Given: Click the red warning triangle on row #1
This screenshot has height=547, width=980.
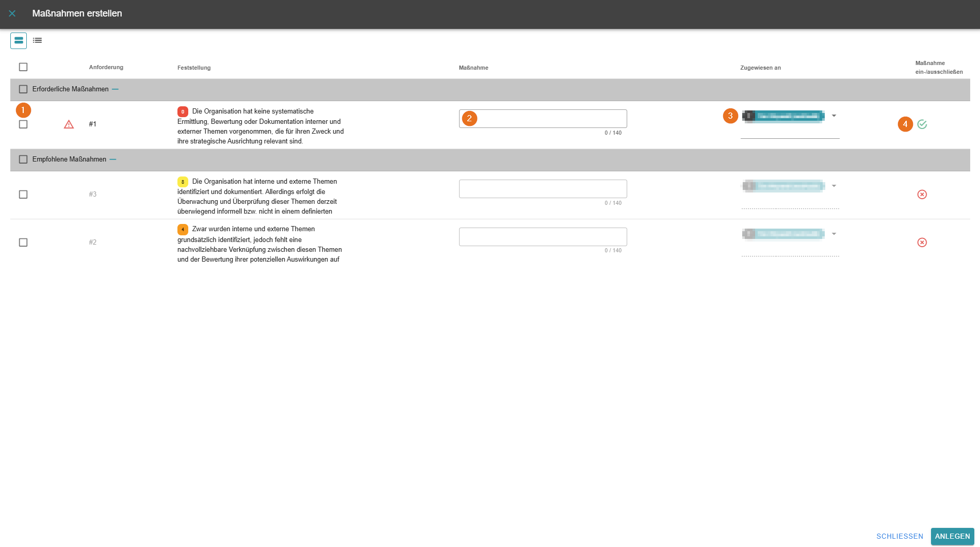Looking at the screenshot, I should (69, 124).
